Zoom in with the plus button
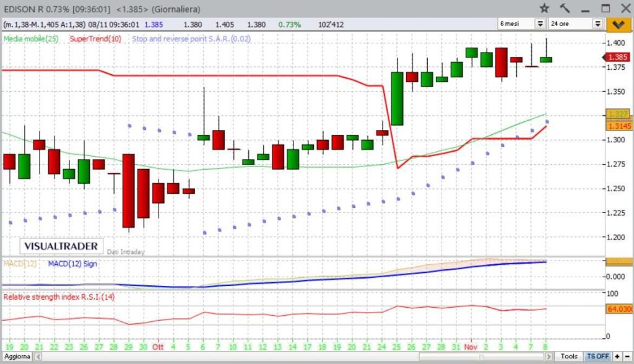The height and width of the screenshot is (364, 634). (617, 357)
